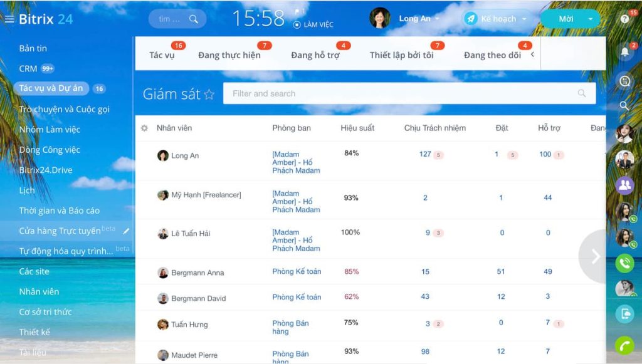Click the Filter and search field
The image size is (642, 364).
409,93
